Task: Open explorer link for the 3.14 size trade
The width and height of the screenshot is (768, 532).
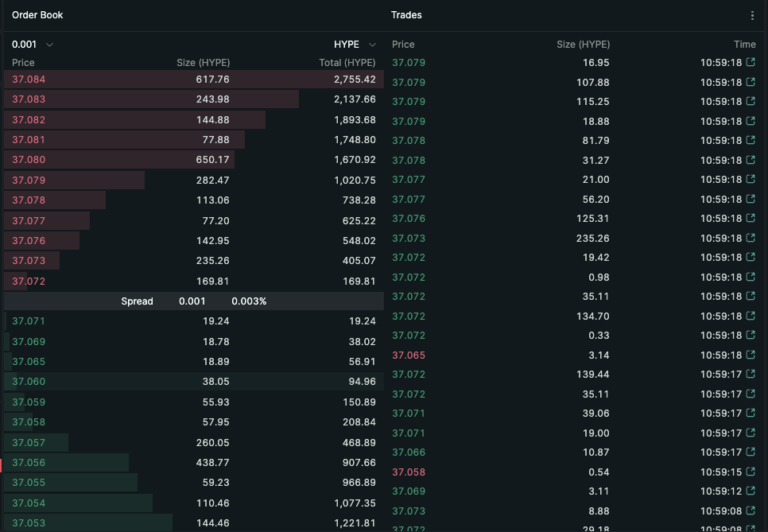Action: (x=751, y=355)
